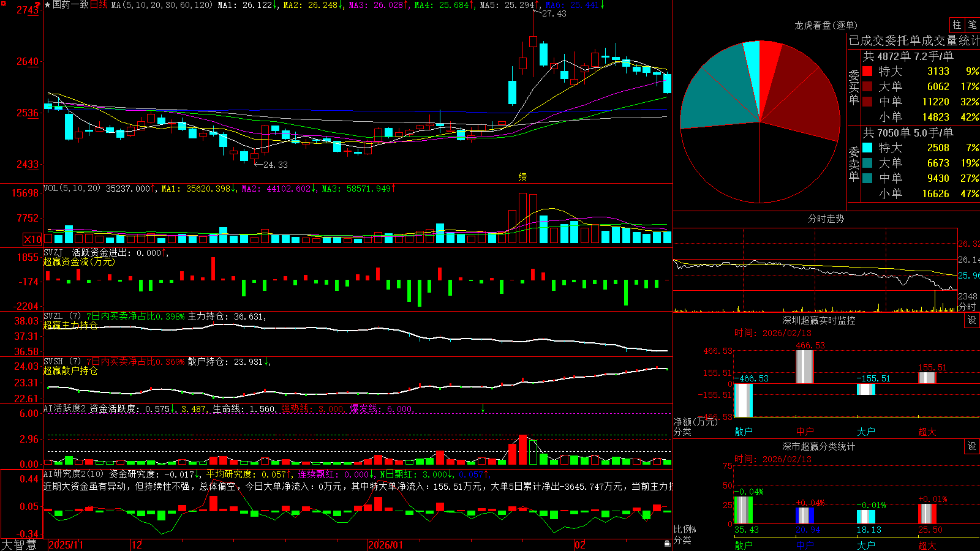Image resolution: width=980 pixels, height=551 pixels.
Task: Select the 2025/11 date marker on the timeline
Action: (66, 545)
